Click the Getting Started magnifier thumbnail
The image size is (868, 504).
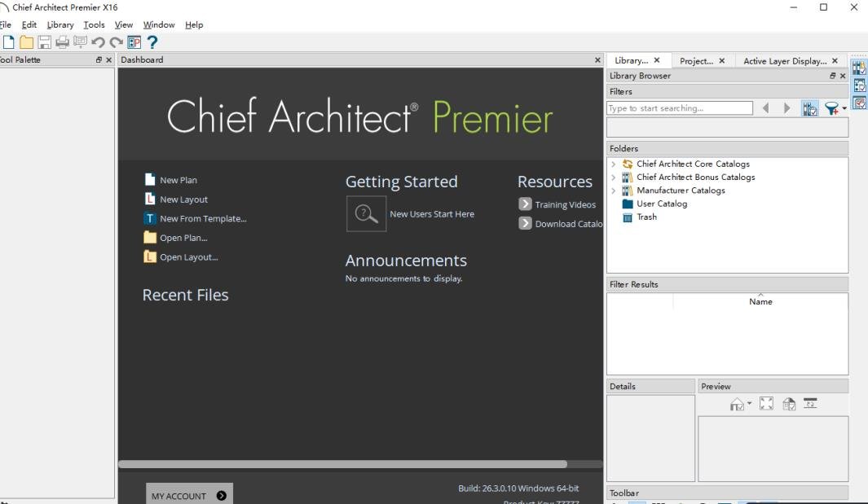click(x=366, y=213)
